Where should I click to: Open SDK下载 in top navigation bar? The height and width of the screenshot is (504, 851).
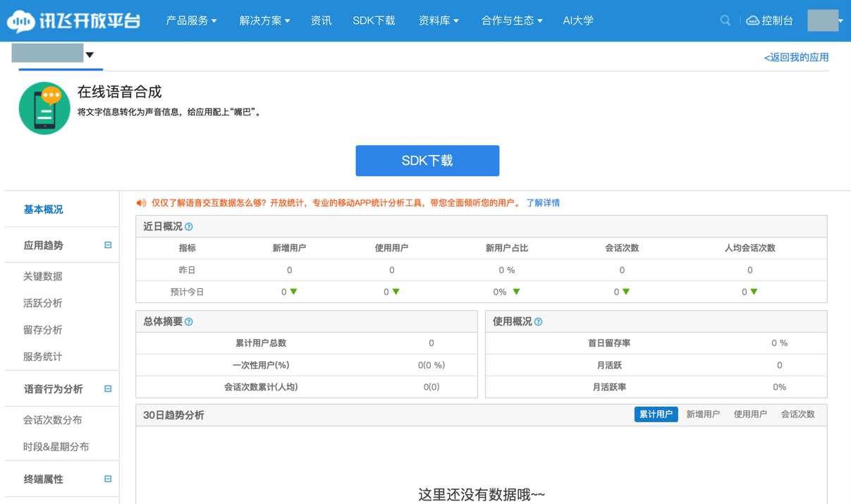(x=374, y=20)
